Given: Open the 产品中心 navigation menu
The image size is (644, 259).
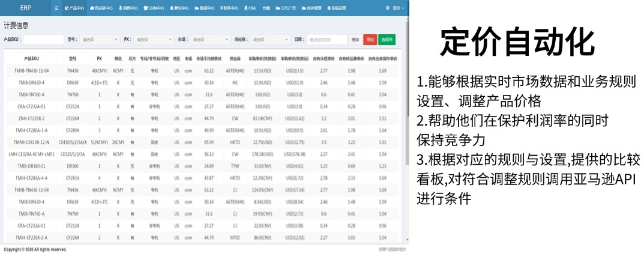Looking at the screenshot, I should pos(74,8).
